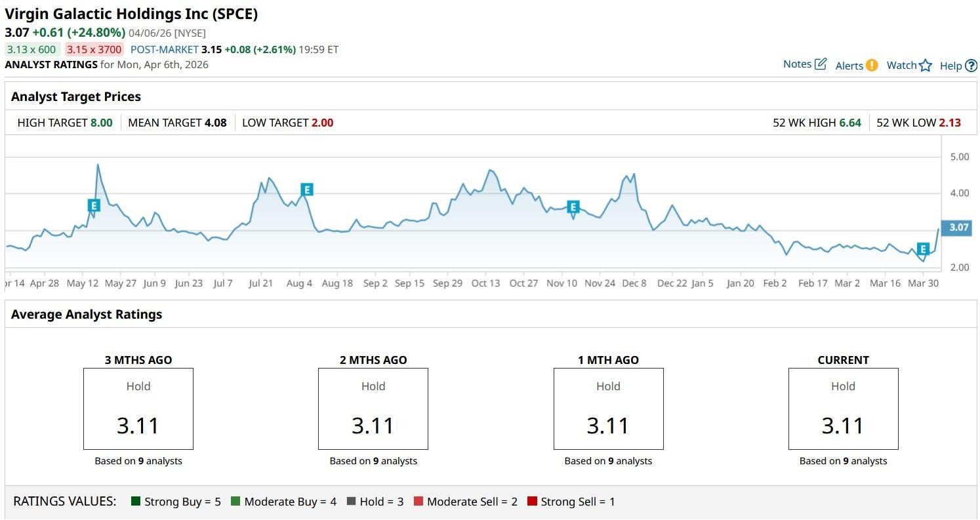Image resolution: width=980 pixels, height=520 pixels.
Task: Click the Hold = 3 legend text
Action: (x=382, y=502)
